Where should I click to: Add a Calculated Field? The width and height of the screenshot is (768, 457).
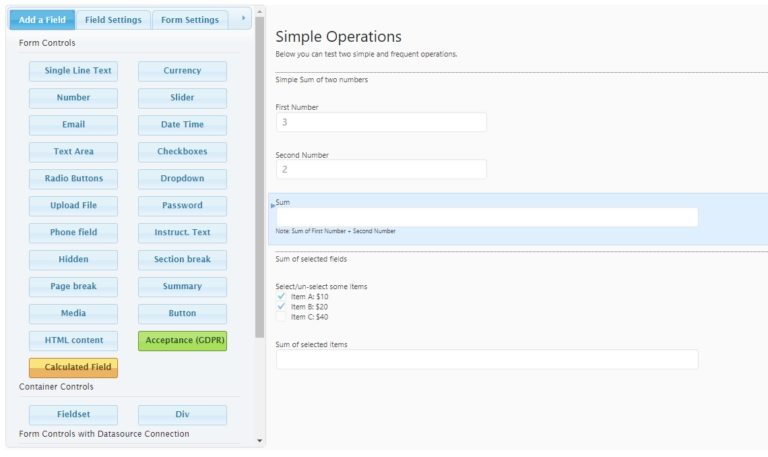73,367
